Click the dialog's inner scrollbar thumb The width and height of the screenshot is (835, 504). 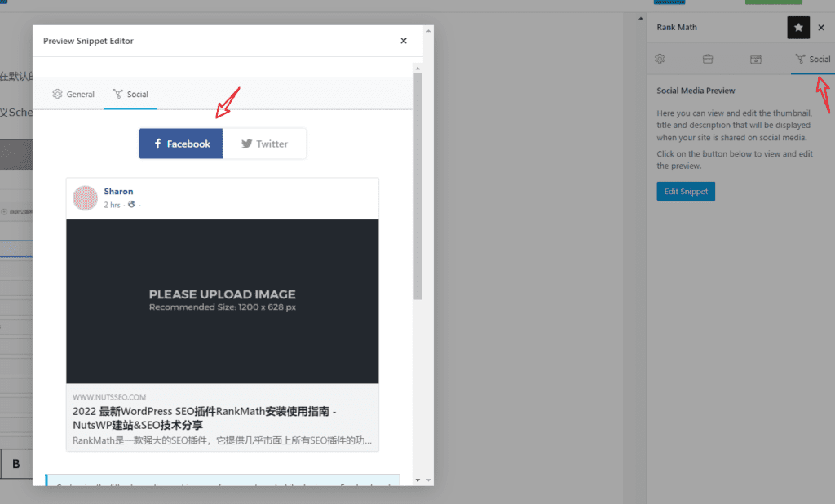tap(418, 187)
